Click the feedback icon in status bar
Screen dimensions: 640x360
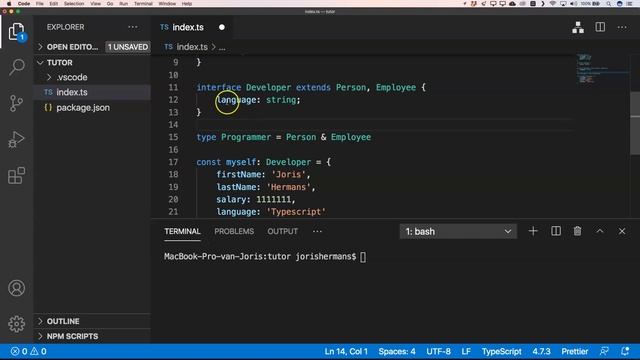604,351
